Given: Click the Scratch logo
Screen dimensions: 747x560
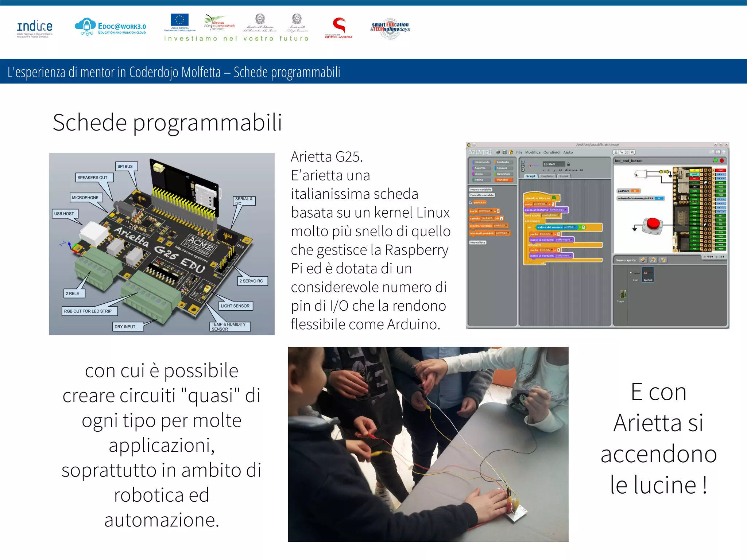Looking at the screenshot, I should pyautogui.click(x=480, y=152).
